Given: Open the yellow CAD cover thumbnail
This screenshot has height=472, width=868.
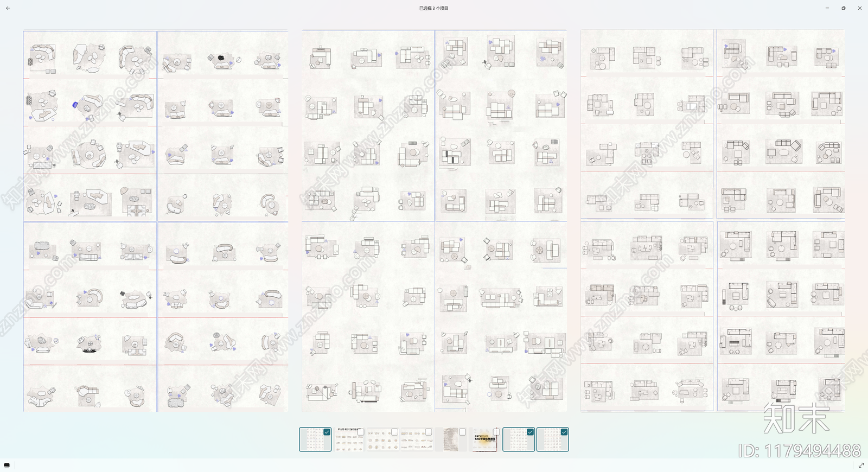Looking at the screenshot, I should [484, 439].
